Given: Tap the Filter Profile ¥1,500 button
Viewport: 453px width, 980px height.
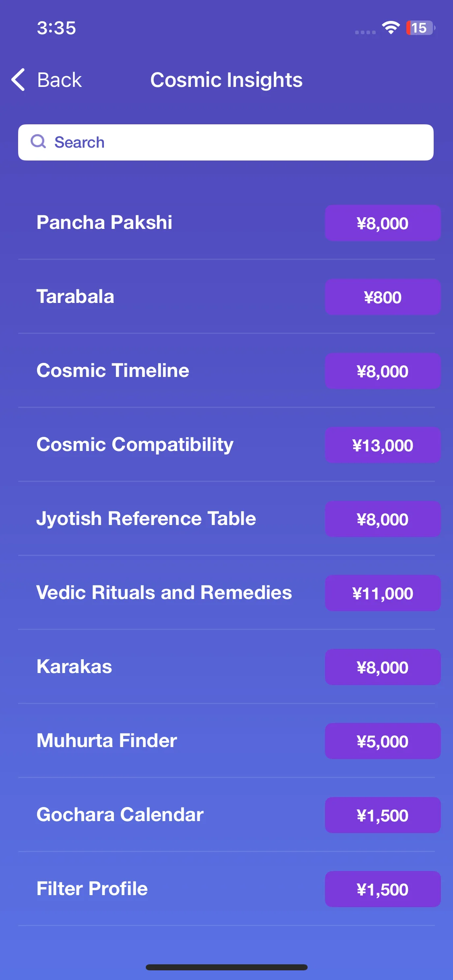Looking at the screenshot, I should point(383,889).
